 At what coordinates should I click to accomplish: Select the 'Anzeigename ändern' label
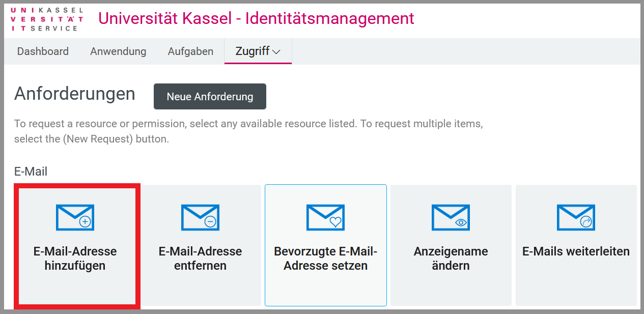click(451, 259)
